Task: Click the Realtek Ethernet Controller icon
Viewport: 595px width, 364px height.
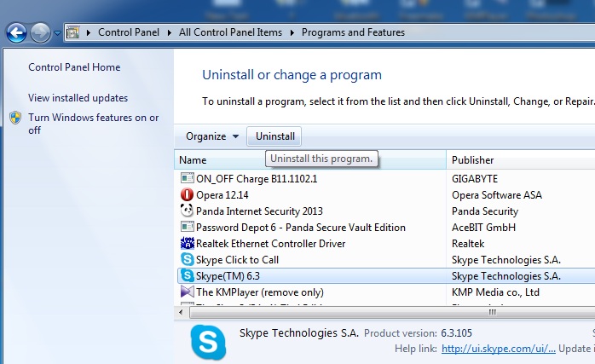Action: click(188, 243)
